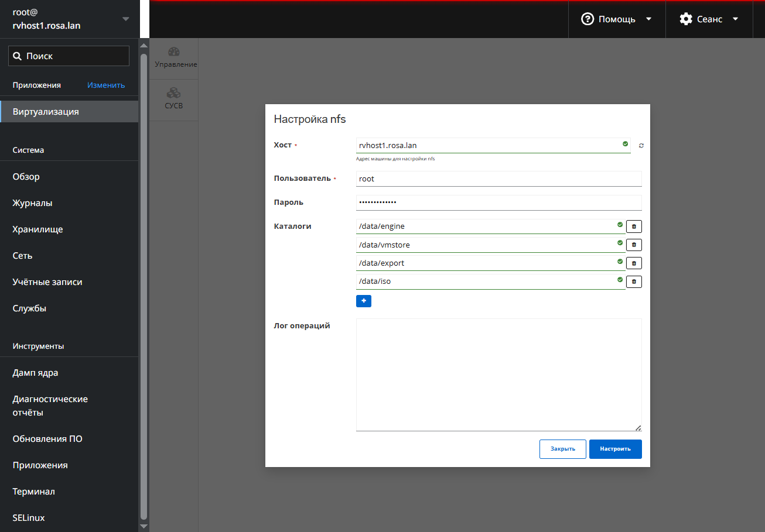Open Терминал from the sidebar

[33, 492]
